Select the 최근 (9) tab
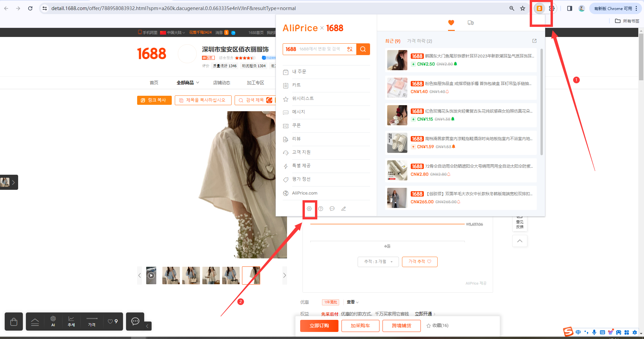The width and height of the screenshot is (644, 339). [x=393, y=41]
